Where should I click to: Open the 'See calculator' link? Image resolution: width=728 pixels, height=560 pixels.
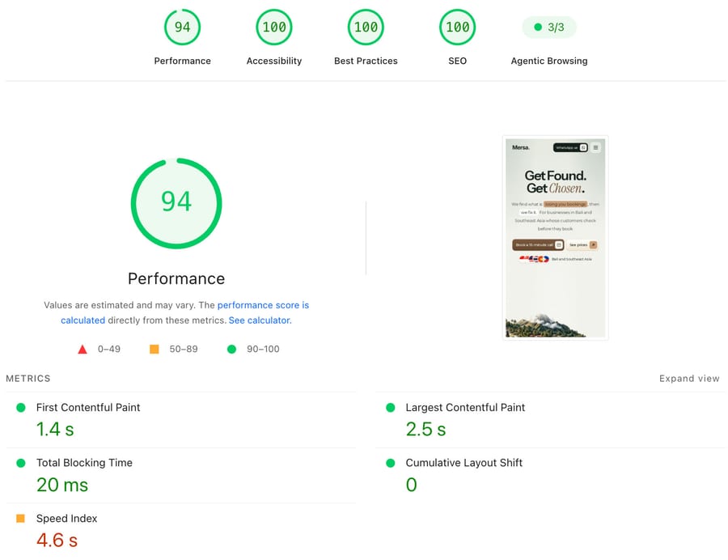(260, 320)
